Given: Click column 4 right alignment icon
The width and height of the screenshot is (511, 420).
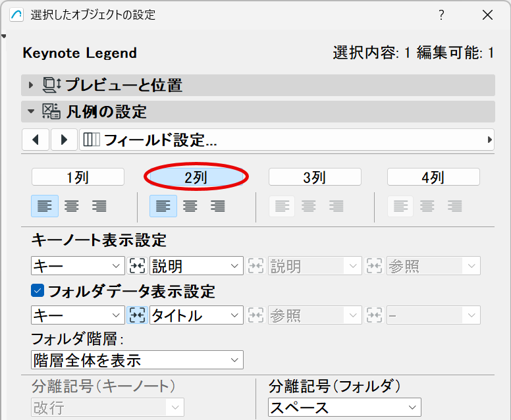Looking at the screenshot, I should [x=455, y=206].
